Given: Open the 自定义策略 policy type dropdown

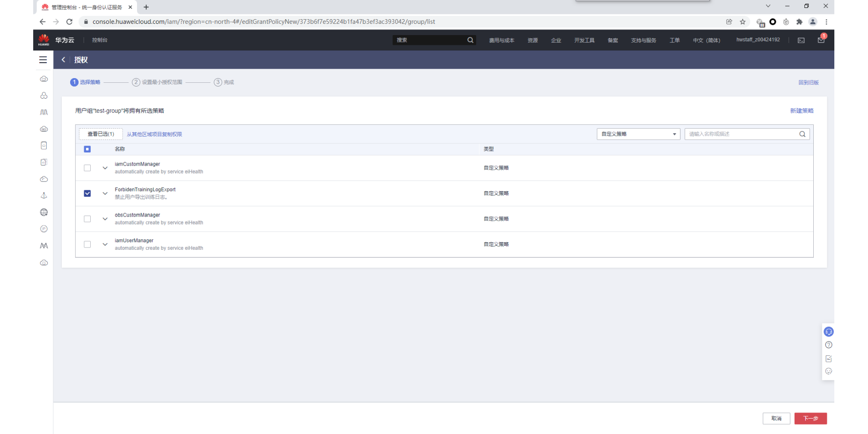Looking at the screenshot, I should (x=638, y=134).
